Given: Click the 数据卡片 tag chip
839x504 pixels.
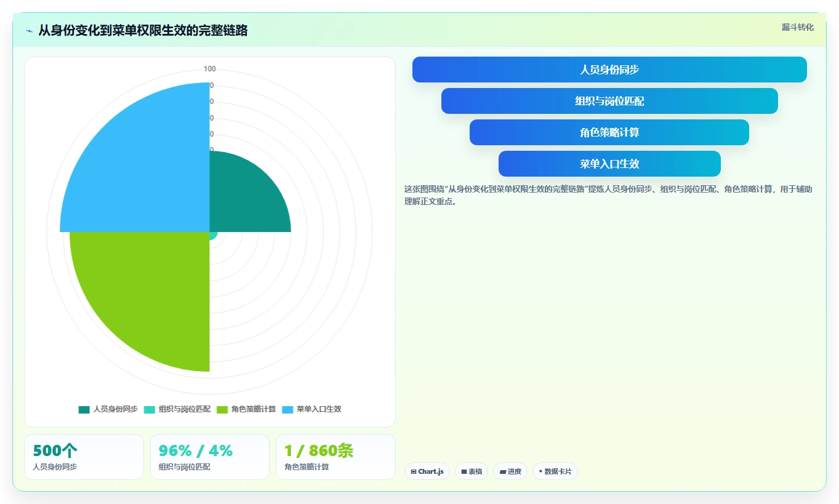Looking at the screenshot, I should 555,471.
